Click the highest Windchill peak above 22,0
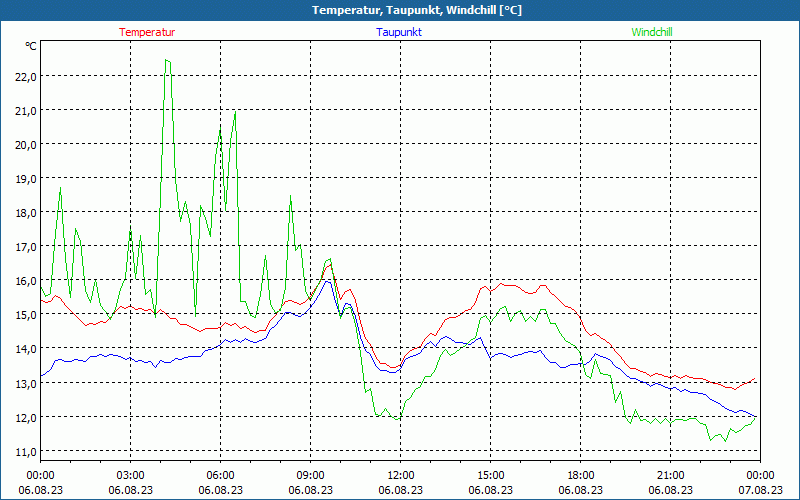The image size is (800, 500). (167, 61)
